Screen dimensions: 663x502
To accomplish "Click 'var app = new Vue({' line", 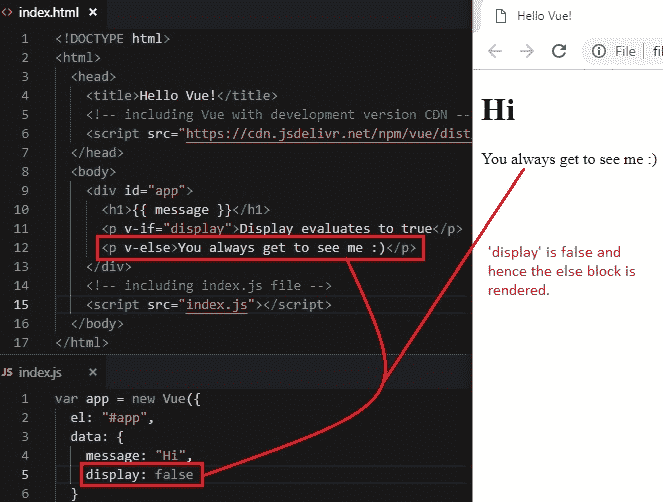I will click(128, 399).
